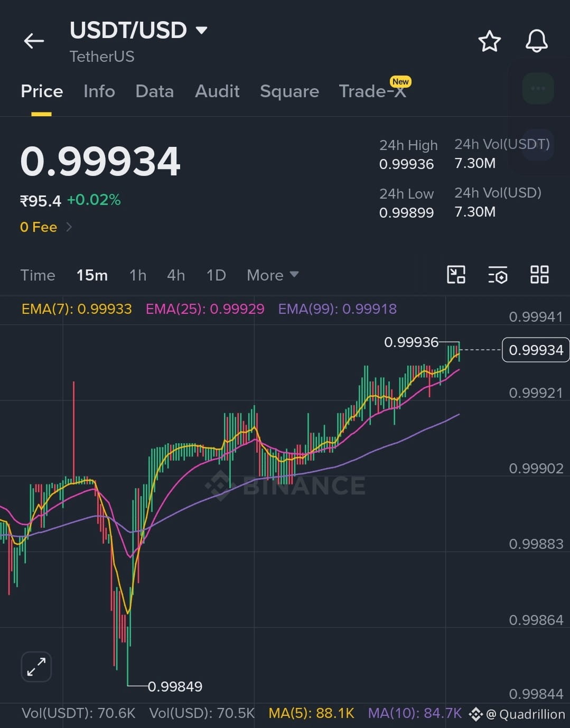
Task: Tap the 24h High value 0.99936
Action: [406, 164]
